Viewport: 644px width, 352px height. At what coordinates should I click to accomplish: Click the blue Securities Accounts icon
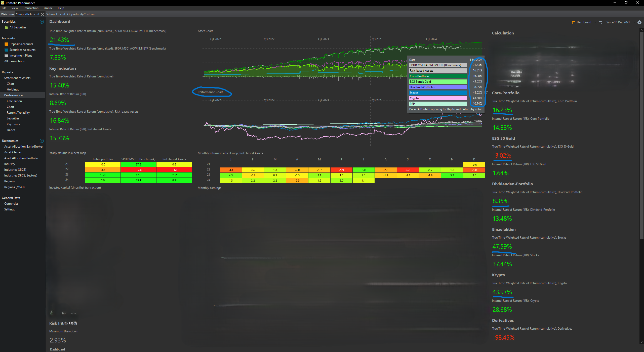click(6, 50)
